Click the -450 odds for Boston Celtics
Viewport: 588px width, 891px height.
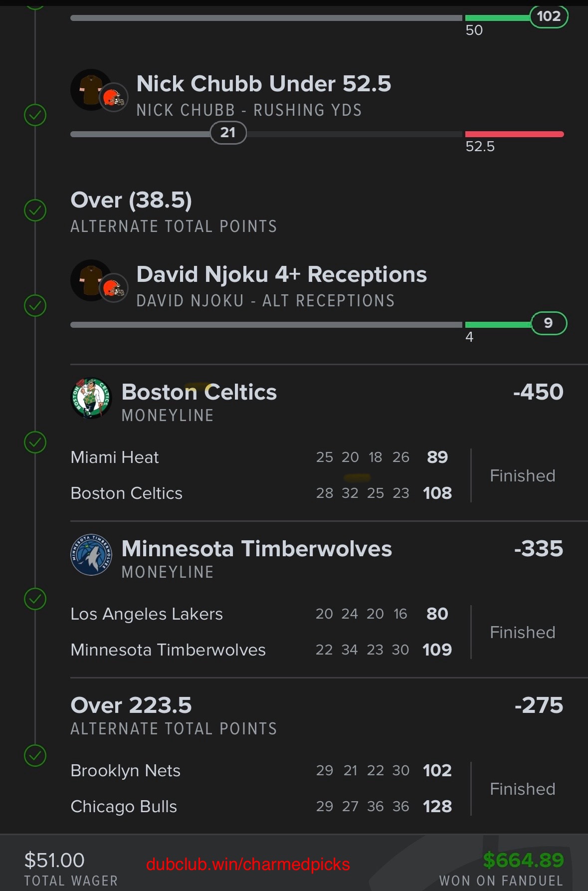click(538, 392)
